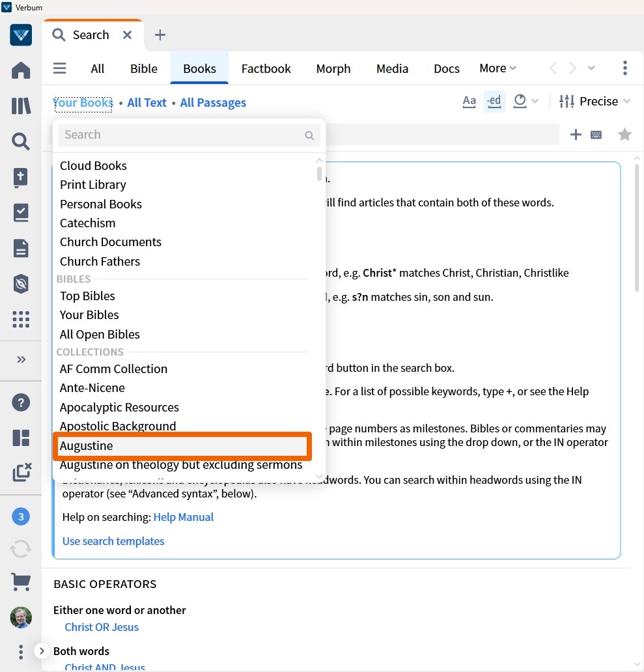Screen dimensions: 644x672
Task: Open the Layouts icon in sidebar
Action: click(21, 438)
